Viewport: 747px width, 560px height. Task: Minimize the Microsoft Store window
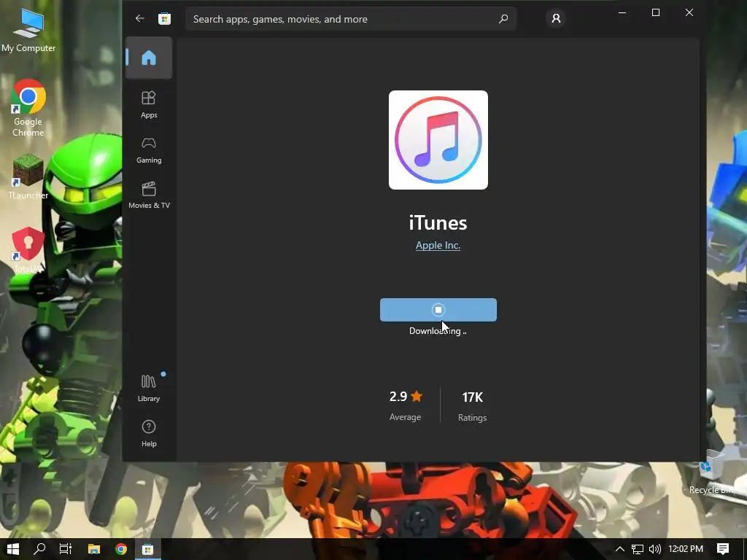[622, 13]
